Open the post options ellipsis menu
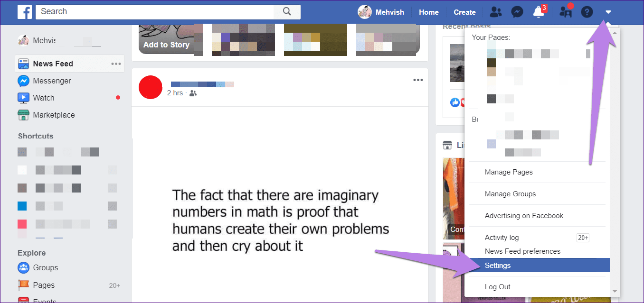The width and height of the screenshot is (644, 303). (x=418, y=80)
